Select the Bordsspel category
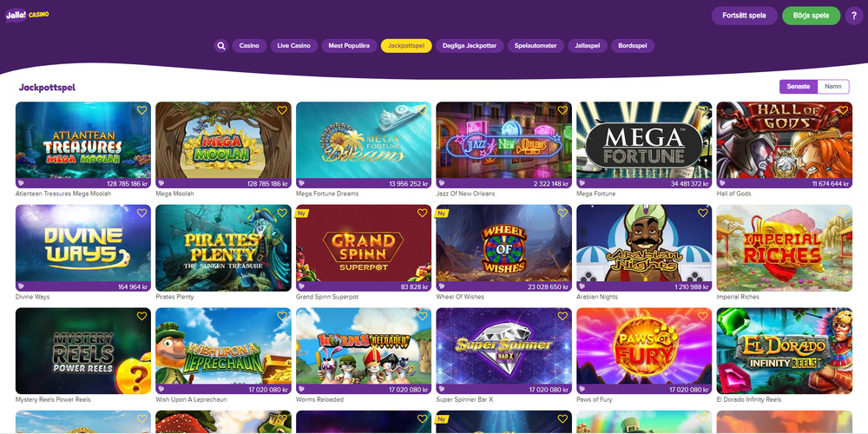The width and height of the screenshot is (868, 434). (x=633, y=46)
